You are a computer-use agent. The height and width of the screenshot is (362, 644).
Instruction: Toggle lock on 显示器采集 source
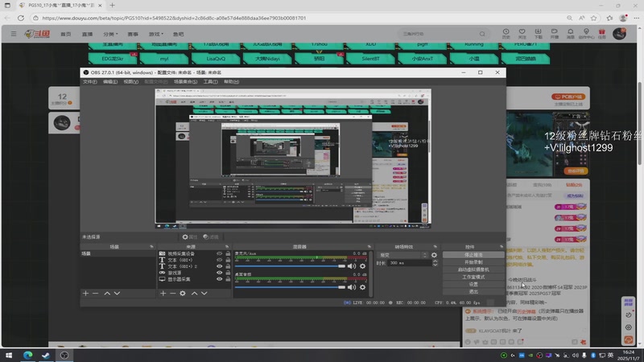click(x=228, y=279)
